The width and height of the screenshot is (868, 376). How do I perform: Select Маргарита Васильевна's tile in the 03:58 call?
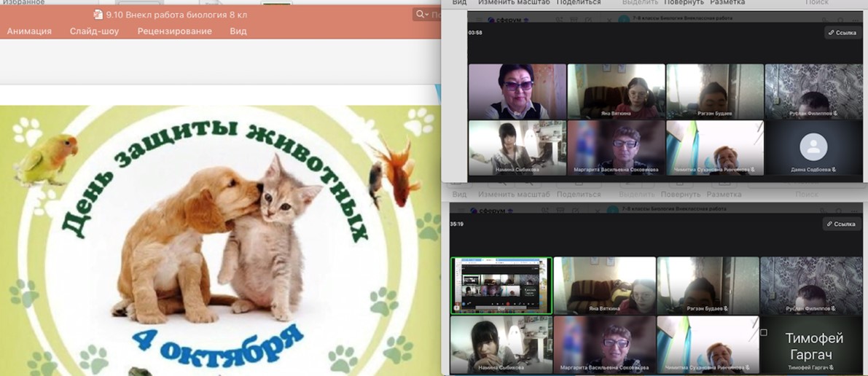(616, 148)
